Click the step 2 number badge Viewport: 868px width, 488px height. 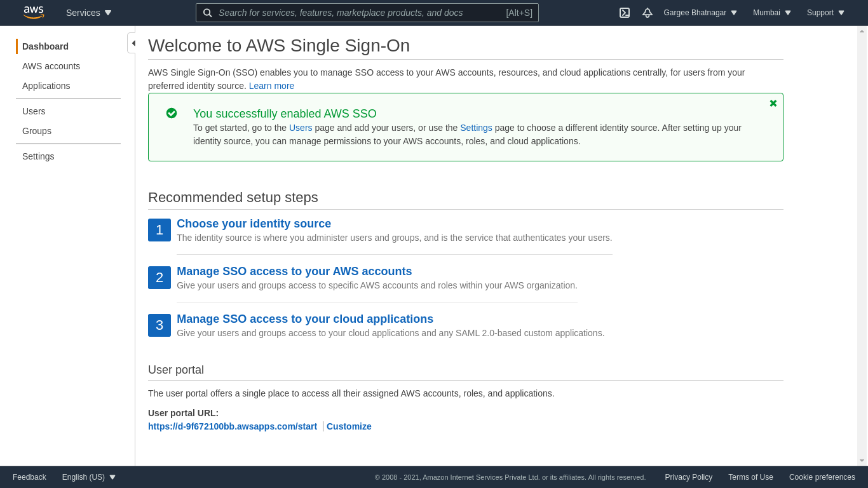coord(159,278)
